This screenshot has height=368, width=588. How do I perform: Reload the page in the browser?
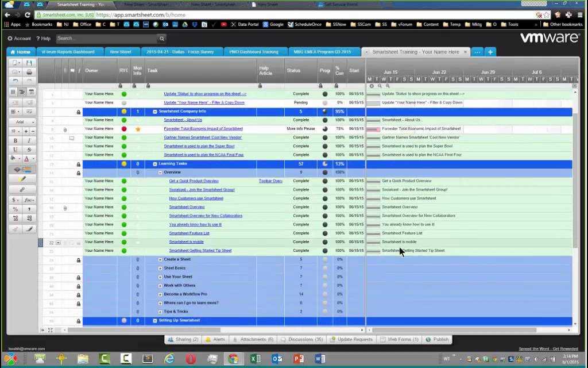click(28, 14)
